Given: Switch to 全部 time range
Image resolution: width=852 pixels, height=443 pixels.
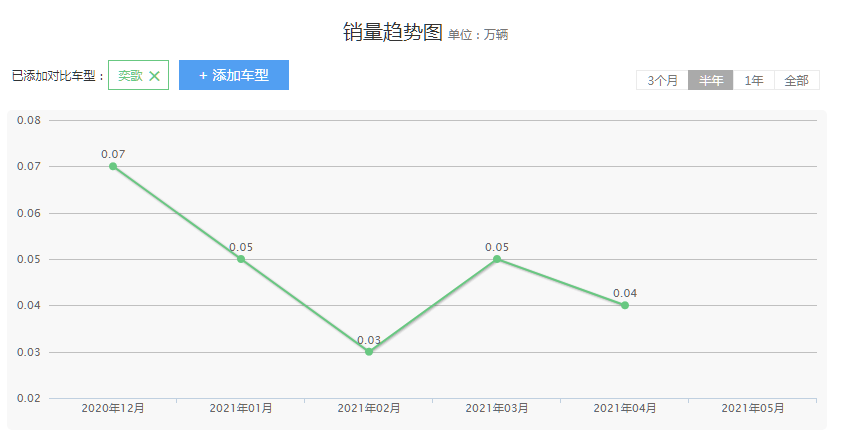Looking at the screenshot, I should [796, 81].
